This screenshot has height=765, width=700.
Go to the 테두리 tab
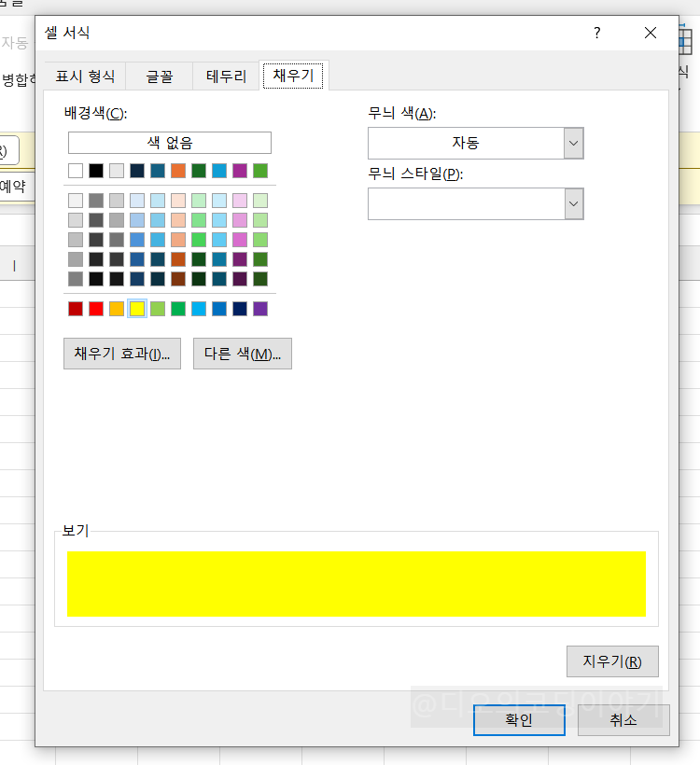point(226,76)
